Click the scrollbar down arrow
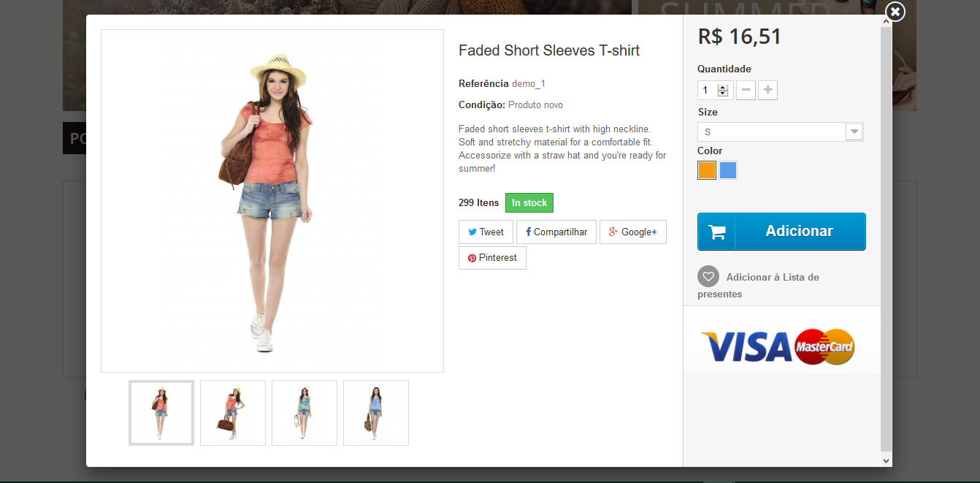Image resolution: width=980 pixels, height=483 pixels. [x=887, y=460]
